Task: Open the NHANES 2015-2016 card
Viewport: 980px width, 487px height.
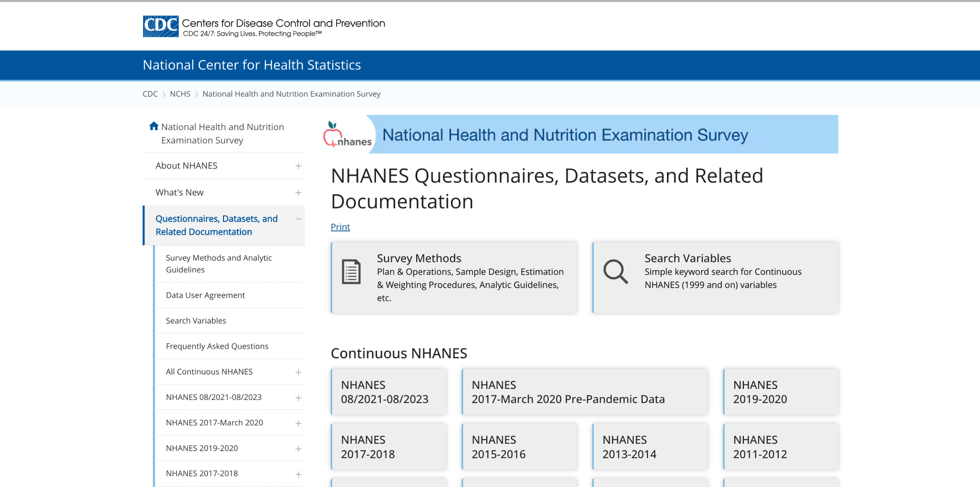Action: (x=519, y=447)
